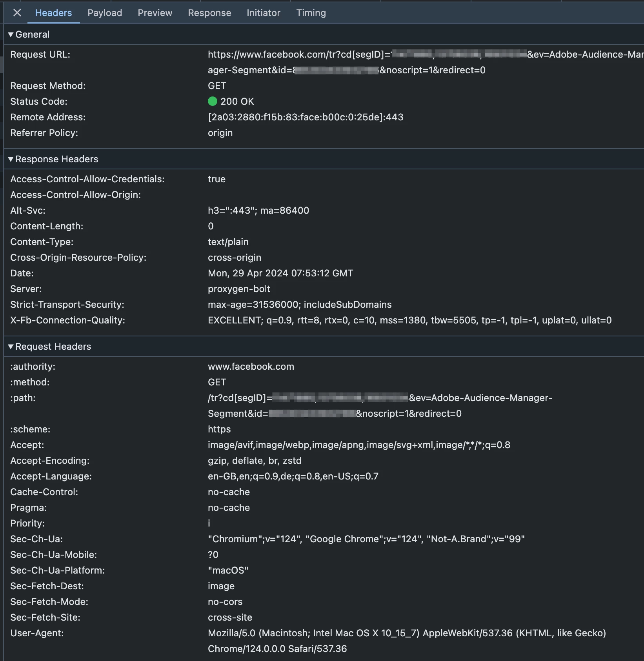This screenshot has height=661, width=644.
Task: Select Sec-Ch-Ua-Mobile '?0' value
Action: 213,555
